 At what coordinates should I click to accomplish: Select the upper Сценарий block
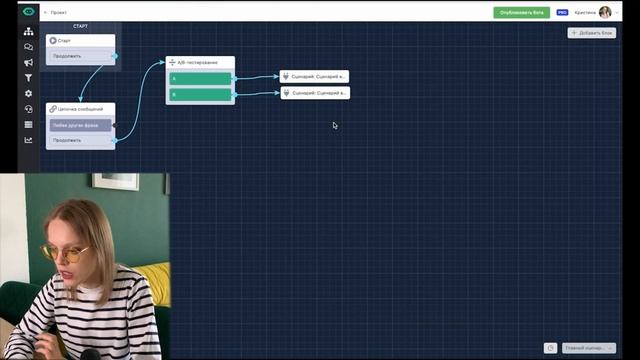(x=314, y=76)
